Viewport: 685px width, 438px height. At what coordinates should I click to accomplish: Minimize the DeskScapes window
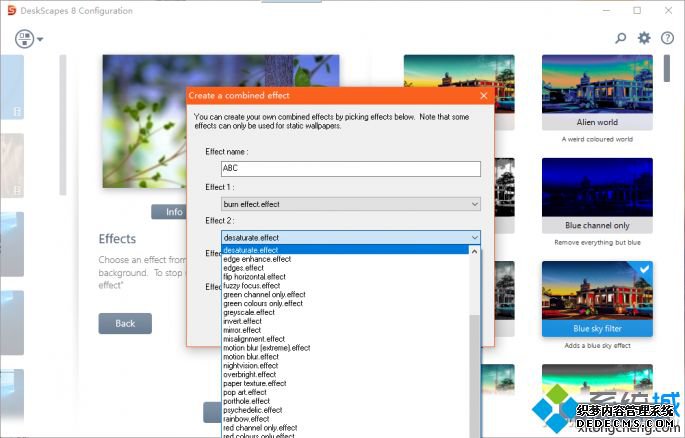606,10
